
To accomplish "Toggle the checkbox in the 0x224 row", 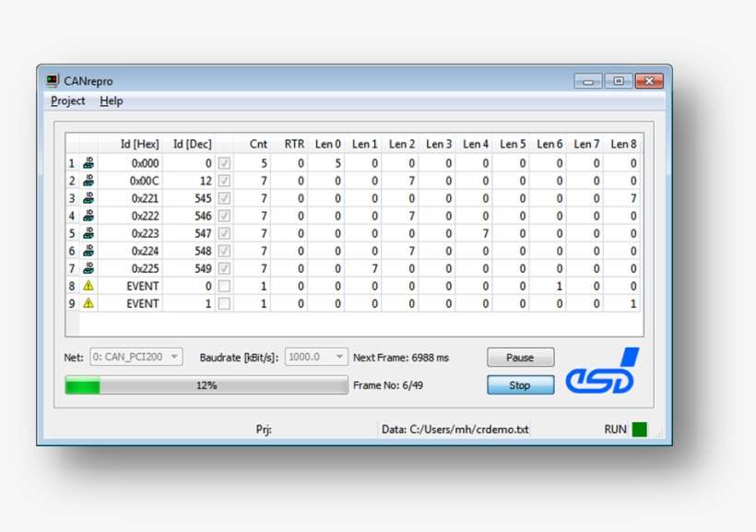I will [x=224, y=251].
